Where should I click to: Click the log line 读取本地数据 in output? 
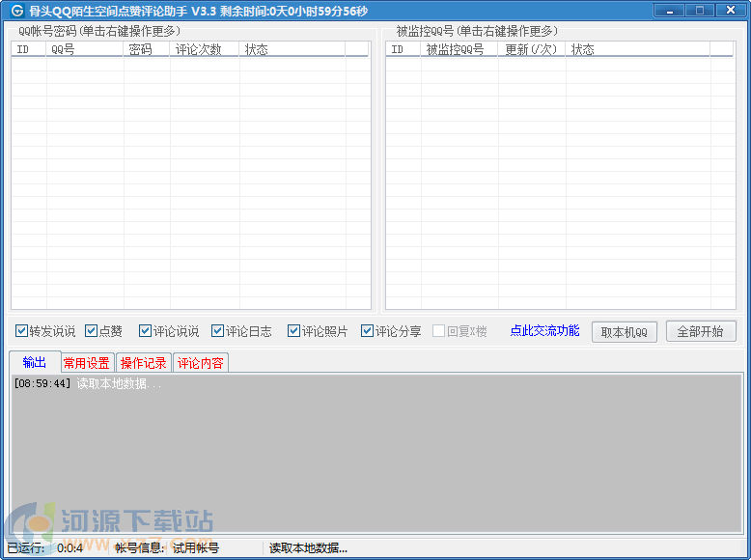tap(88, 383)
